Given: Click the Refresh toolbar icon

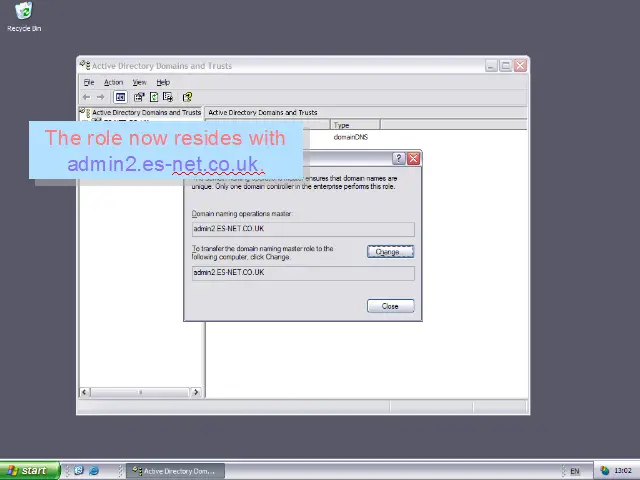Looking at the screenshot, I should point(154,97).
